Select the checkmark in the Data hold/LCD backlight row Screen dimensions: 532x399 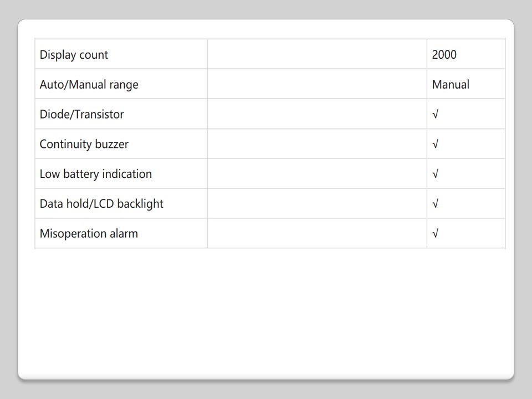point(436,204)
